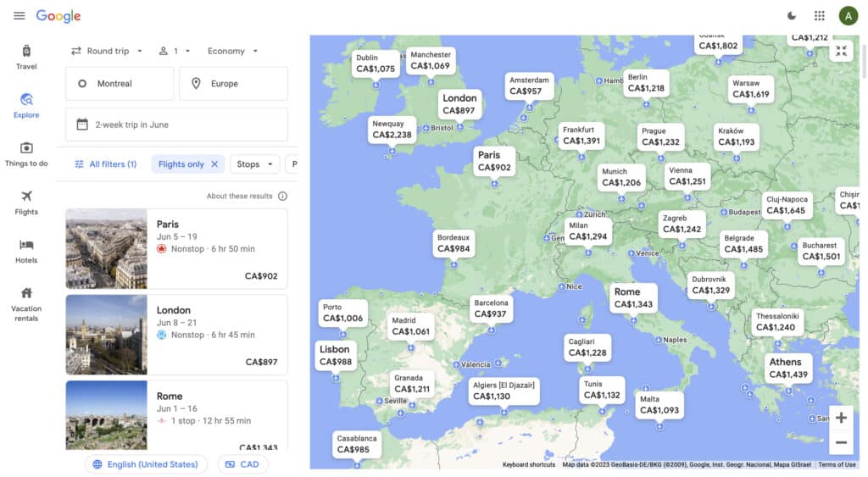
Task: Toggle dark mode moon icon
Action: (792, 16)
